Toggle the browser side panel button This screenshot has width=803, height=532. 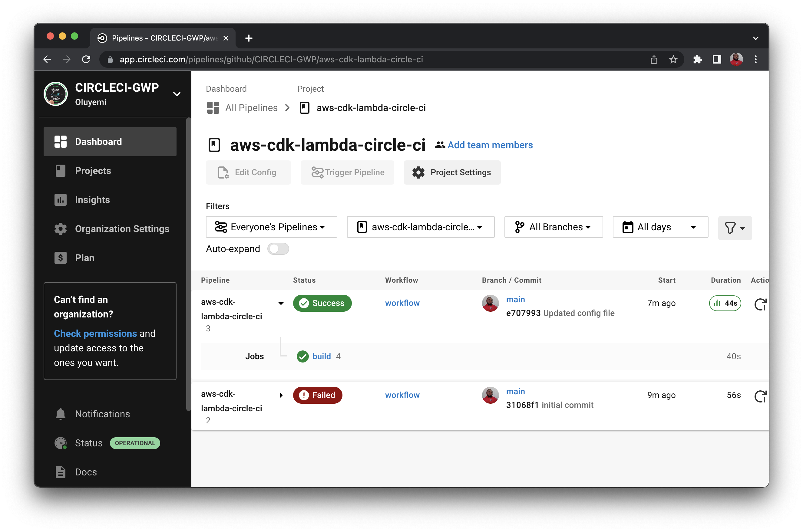coord(716,59)
